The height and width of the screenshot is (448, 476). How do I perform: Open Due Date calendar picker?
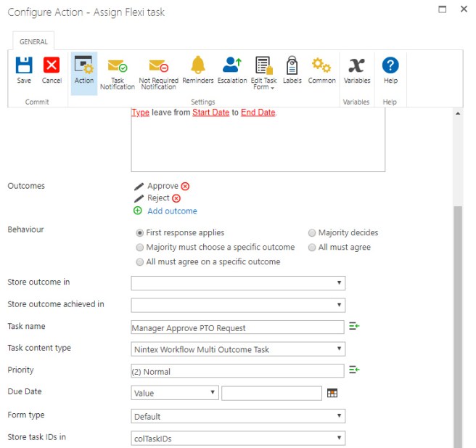332,393
